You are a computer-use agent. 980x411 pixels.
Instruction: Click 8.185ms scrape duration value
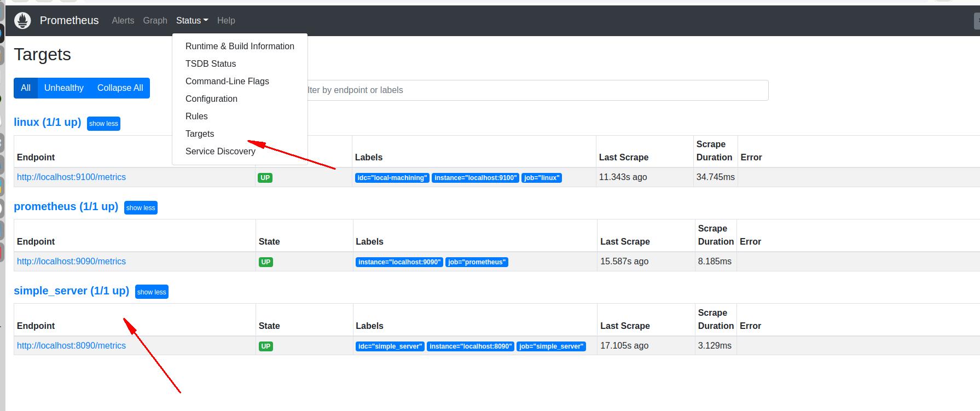[715, 262]
